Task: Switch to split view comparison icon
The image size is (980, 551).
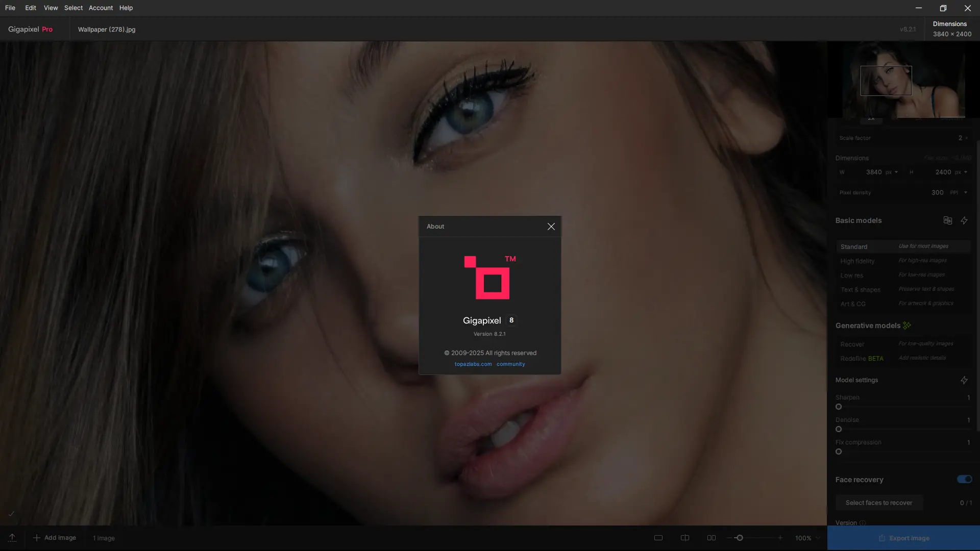Action: pos(685,538)
